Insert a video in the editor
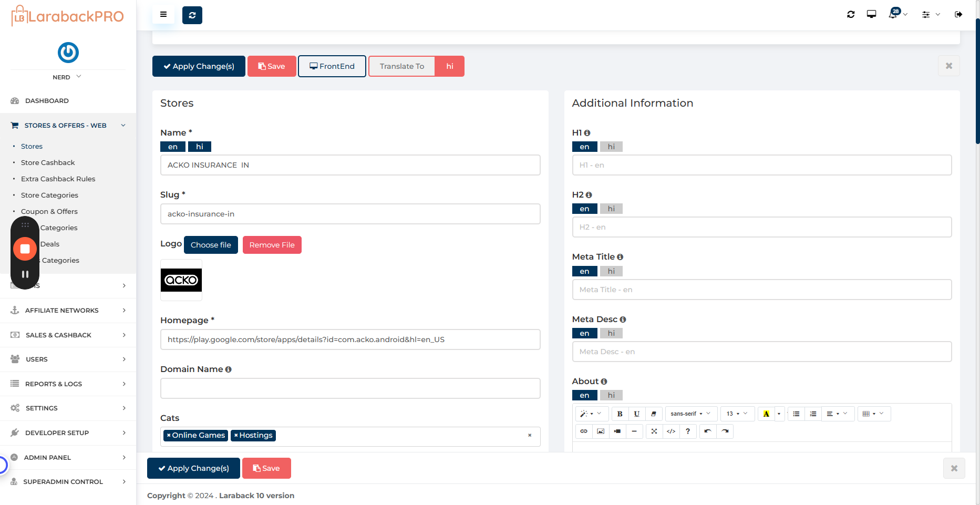 (617, 431)
